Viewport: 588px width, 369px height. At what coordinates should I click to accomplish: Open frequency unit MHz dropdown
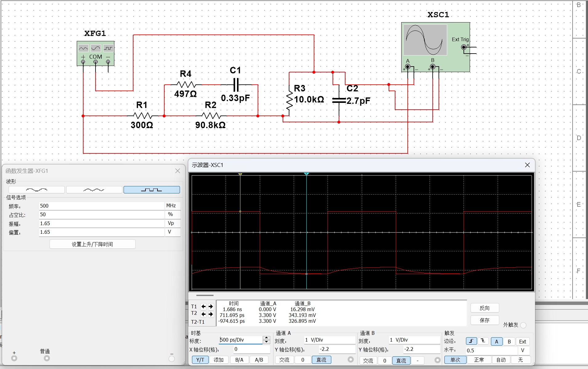173,205
